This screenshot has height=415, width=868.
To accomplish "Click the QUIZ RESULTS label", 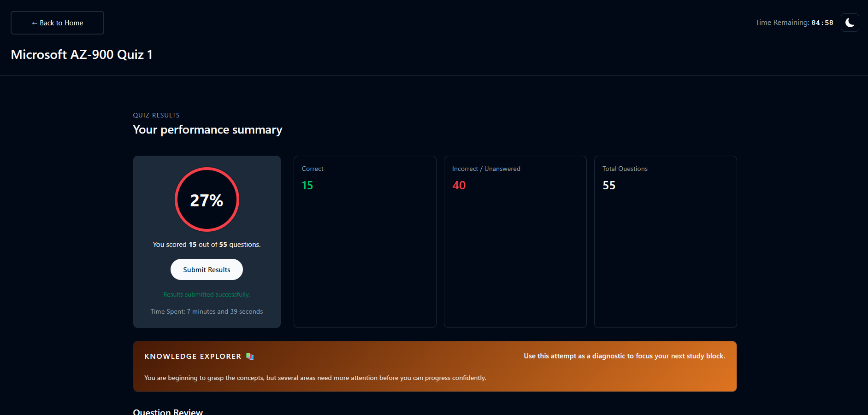I will pyautogui.click(x=156, y=115).
